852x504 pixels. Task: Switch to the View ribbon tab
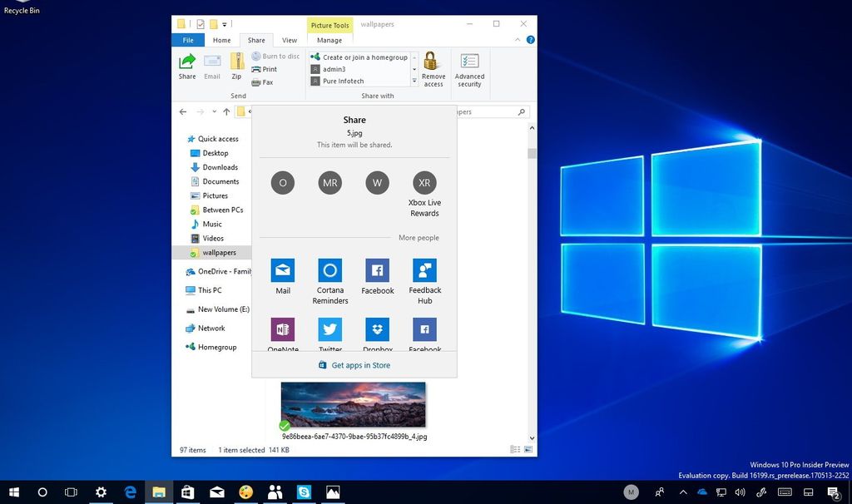tap(289, 39)
